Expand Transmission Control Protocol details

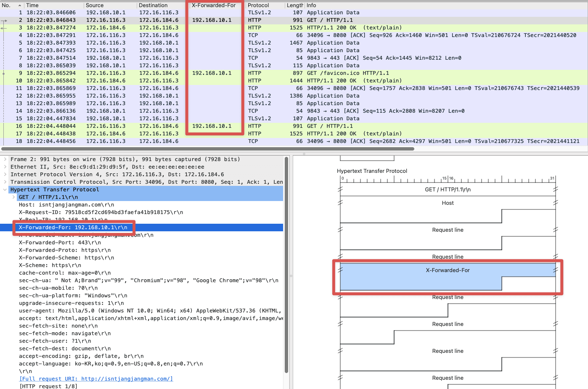(x=4, y=182)
